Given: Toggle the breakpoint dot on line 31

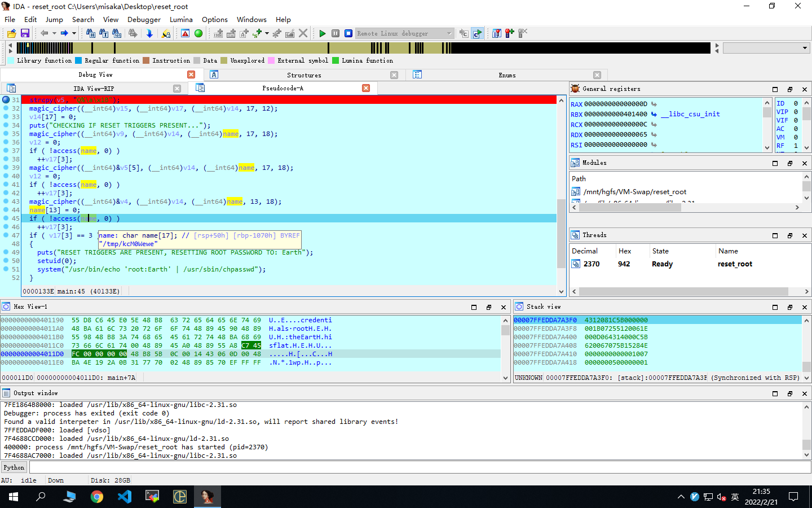Looking at the screenshot, I should pyautogui.click(x=6, y=100).
